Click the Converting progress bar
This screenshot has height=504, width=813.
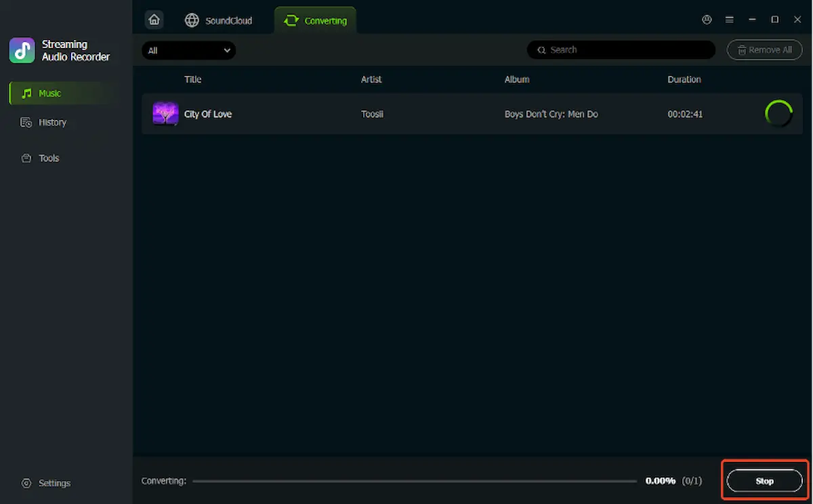(x=415, y=481)
